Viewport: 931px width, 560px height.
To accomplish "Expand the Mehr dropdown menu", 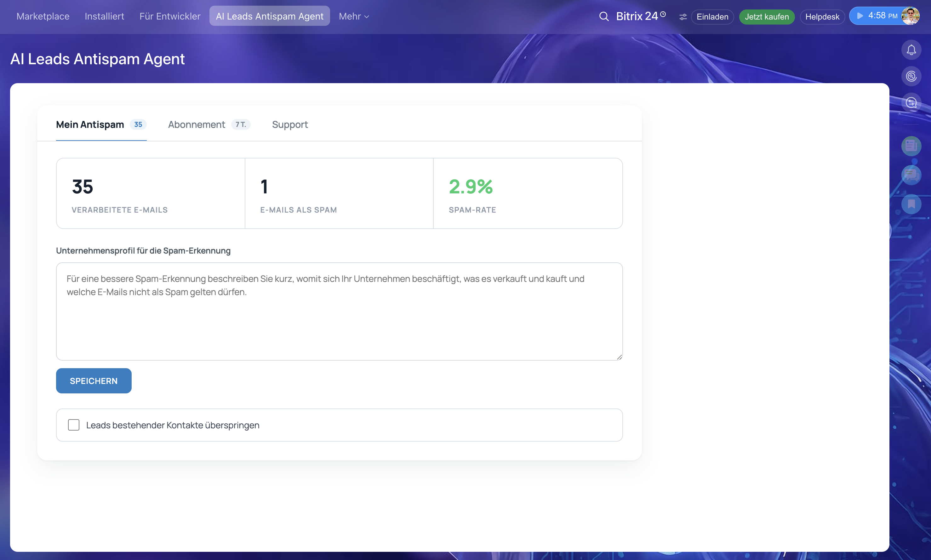I will click(x=354, y=16).
